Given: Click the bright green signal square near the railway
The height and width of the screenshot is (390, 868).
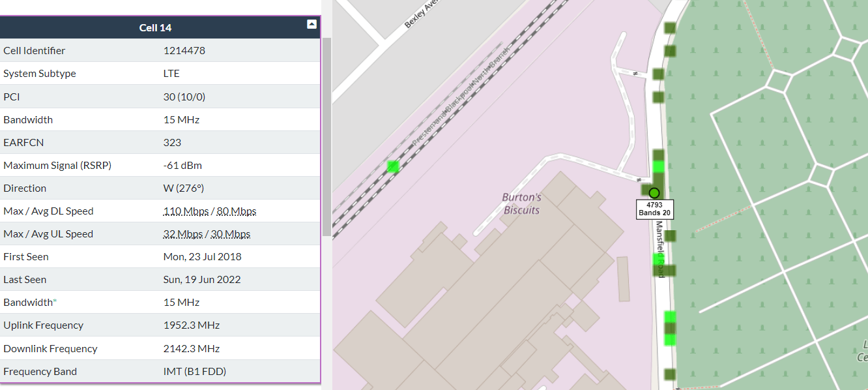Looking at the screenshot, I should (393, 167).
